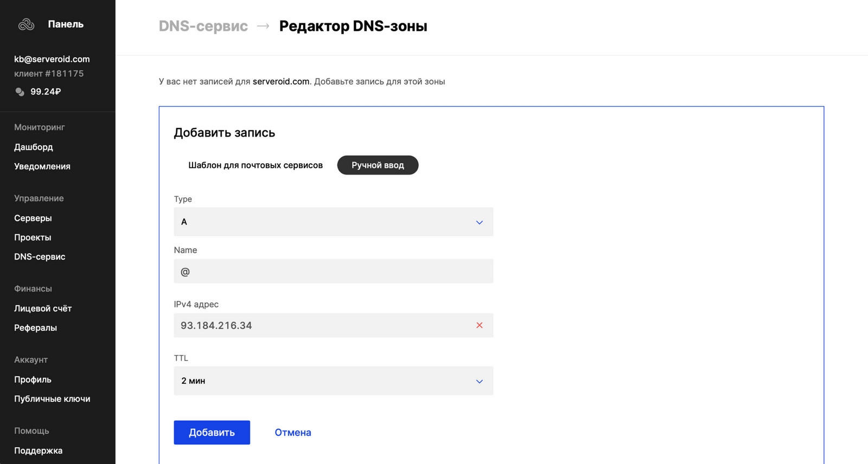Click the клиент #181175 text

tap(49, 74)
